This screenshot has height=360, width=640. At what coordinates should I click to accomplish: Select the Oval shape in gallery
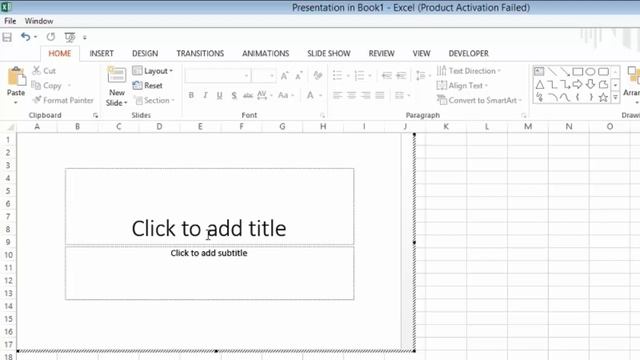point(590,72)
